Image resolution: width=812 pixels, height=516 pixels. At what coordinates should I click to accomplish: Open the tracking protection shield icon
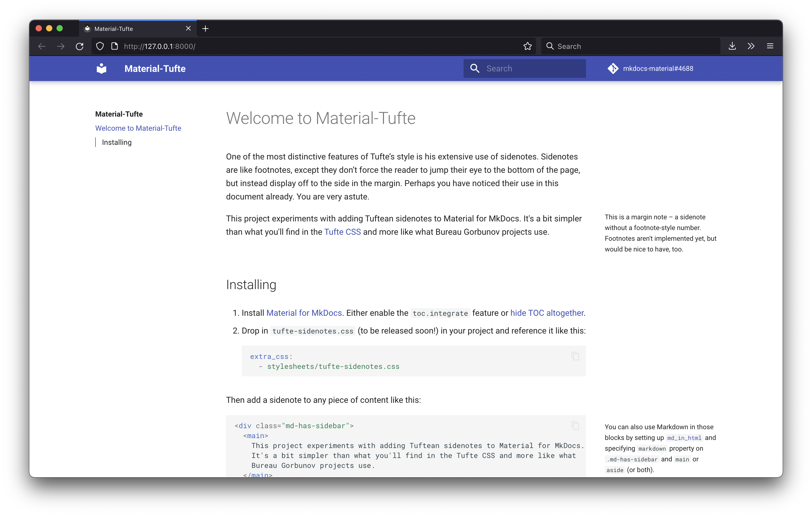(x=100, y=46)
